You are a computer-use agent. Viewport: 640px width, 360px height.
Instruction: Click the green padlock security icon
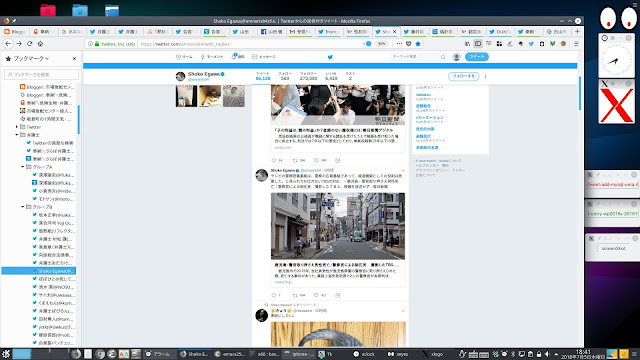click(x=97, y=44)
